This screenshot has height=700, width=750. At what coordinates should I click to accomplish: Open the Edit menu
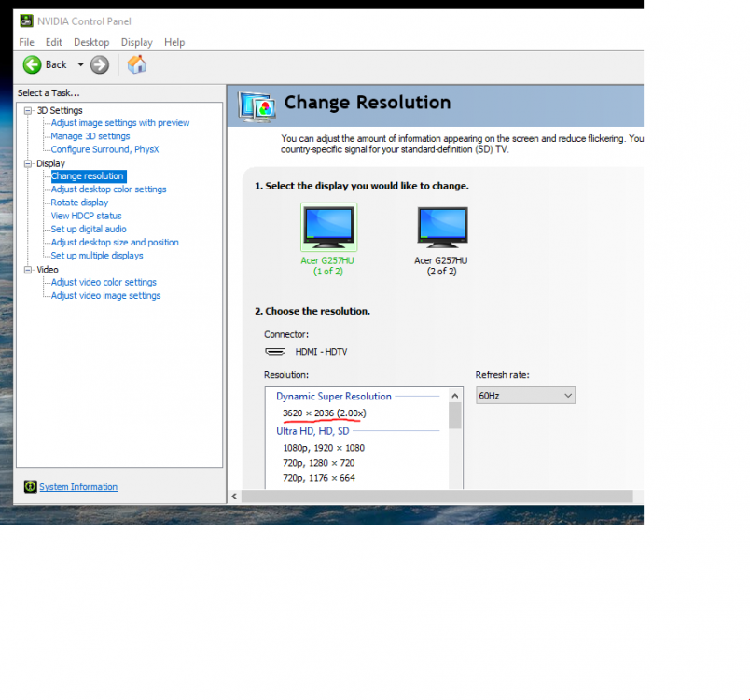coord(53,42)
